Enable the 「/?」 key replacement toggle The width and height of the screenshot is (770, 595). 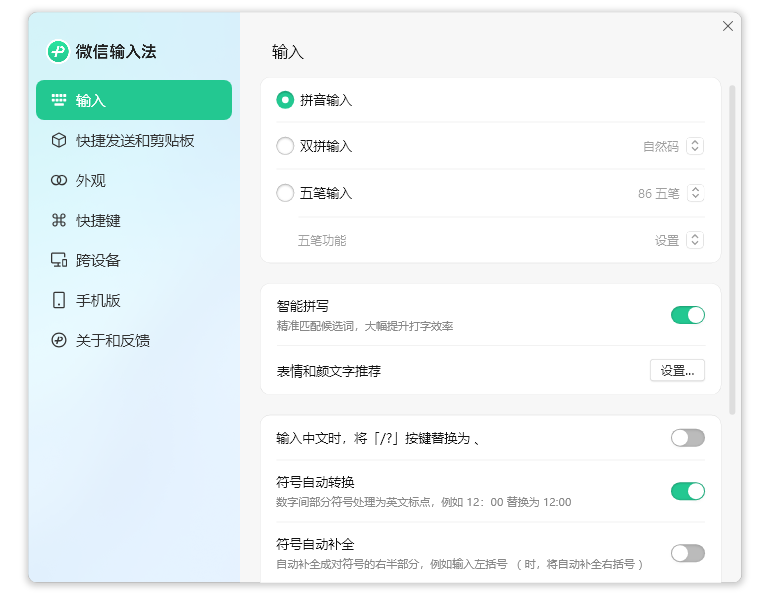(x=687, y=438)
